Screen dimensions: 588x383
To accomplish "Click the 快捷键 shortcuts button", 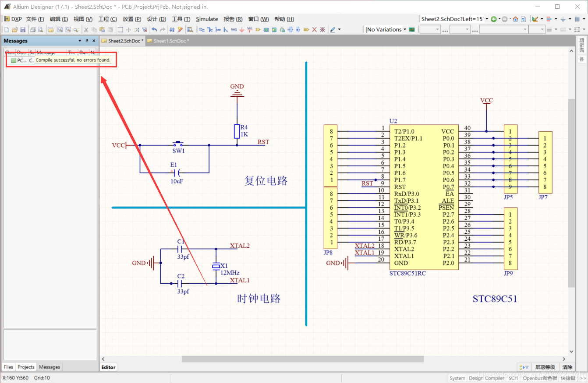I will point(568,378).
